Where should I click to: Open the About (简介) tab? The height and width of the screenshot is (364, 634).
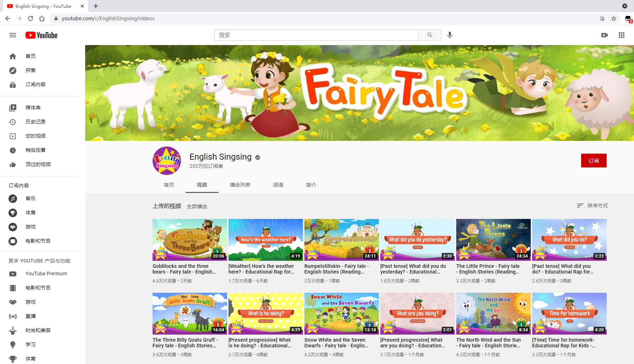click(x=311, y=185)
